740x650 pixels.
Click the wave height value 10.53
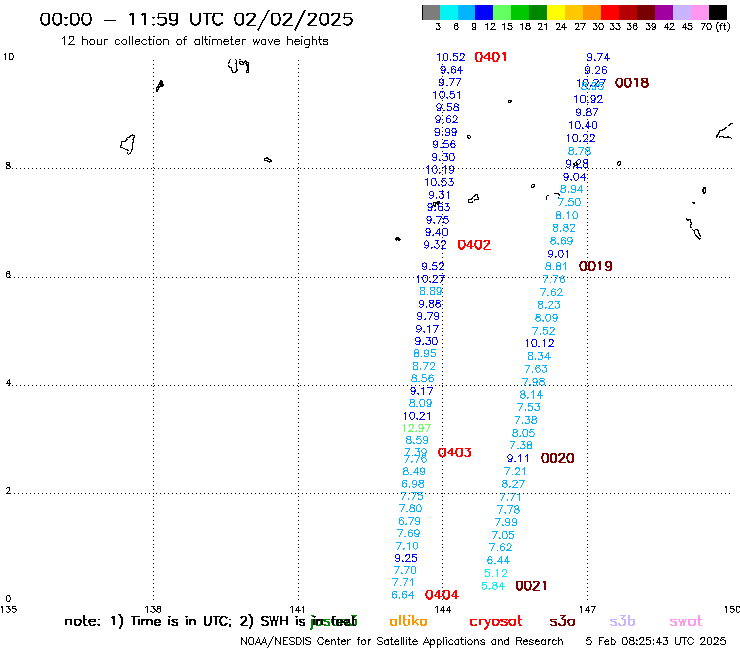[439, 182]
